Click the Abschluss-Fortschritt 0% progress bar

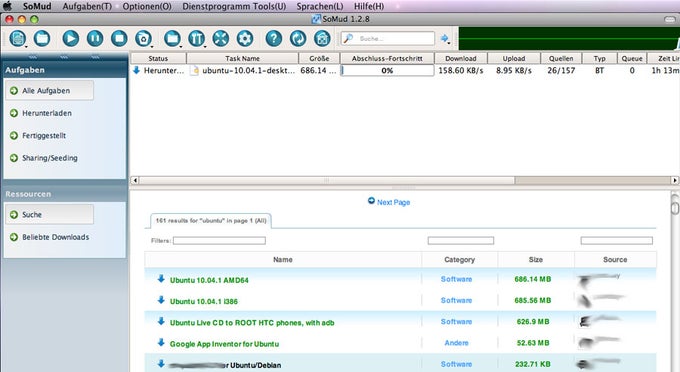pos(387,70)
